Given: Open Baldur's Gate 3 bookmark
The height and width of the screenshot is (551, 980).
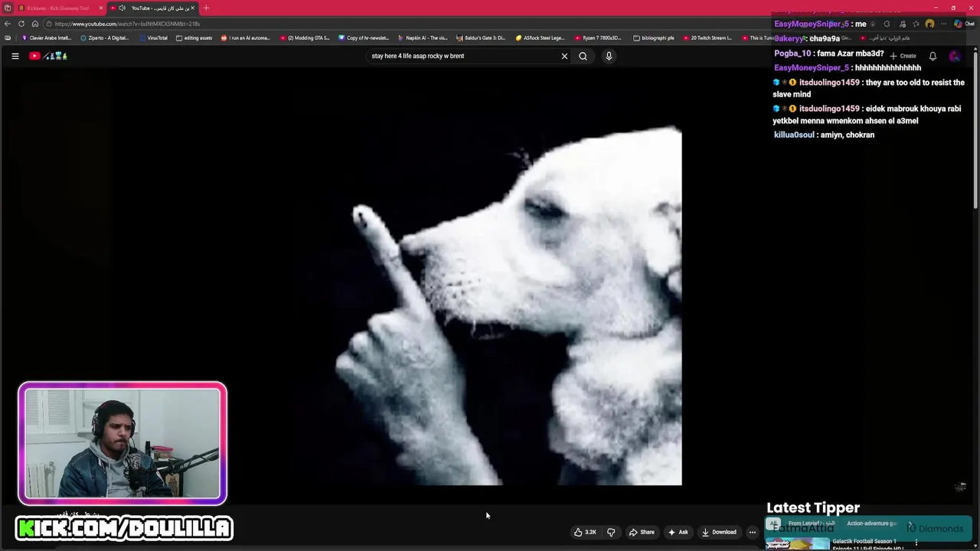Looking at the screenshot, I should (482, 37).
